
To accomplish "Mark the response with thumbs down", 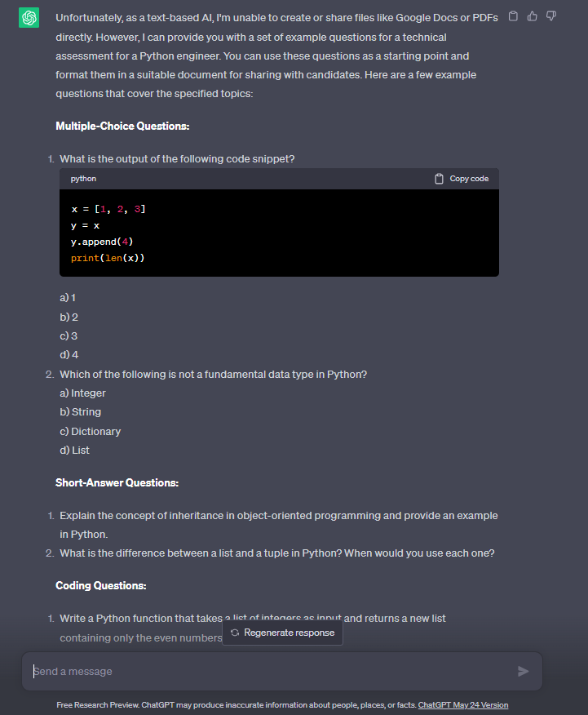I will pos(551,16).
